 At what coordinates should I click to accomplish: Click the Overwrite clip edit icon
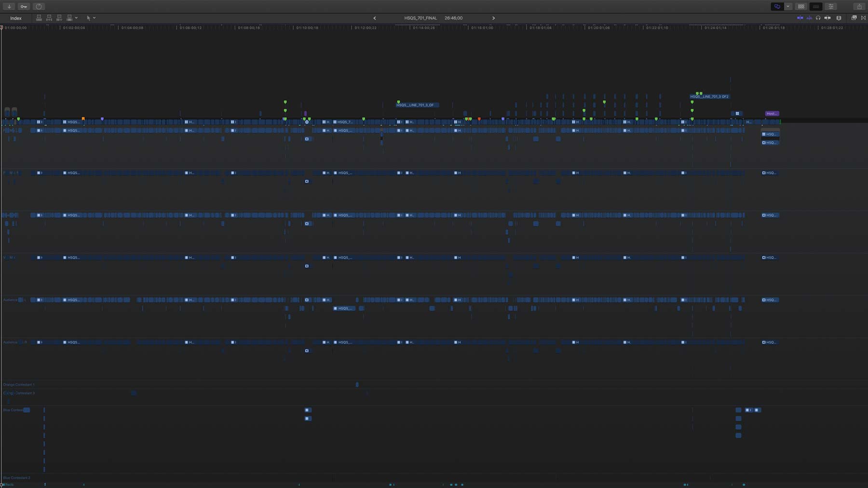[69, 18]
